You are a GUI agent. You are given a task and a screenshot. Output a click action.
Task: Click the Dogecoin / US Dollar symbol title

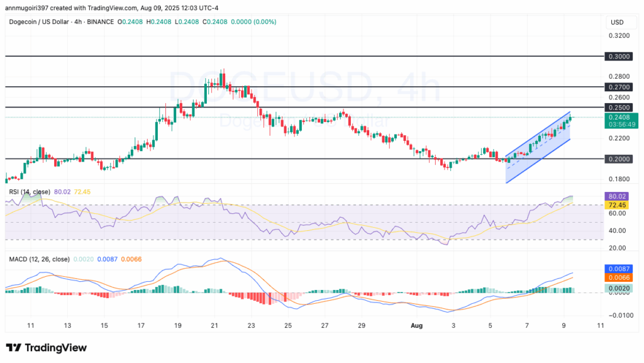(x=37, y=22)
